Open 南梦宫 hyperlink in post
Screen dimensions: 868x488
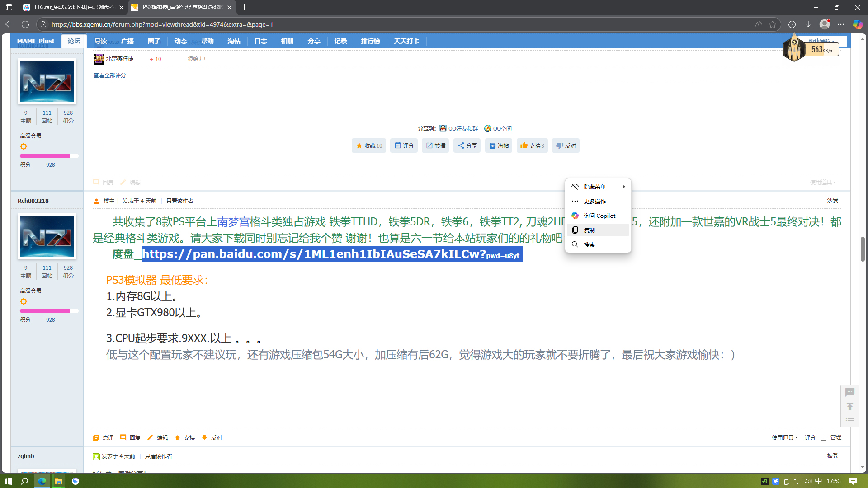point(233,222)
